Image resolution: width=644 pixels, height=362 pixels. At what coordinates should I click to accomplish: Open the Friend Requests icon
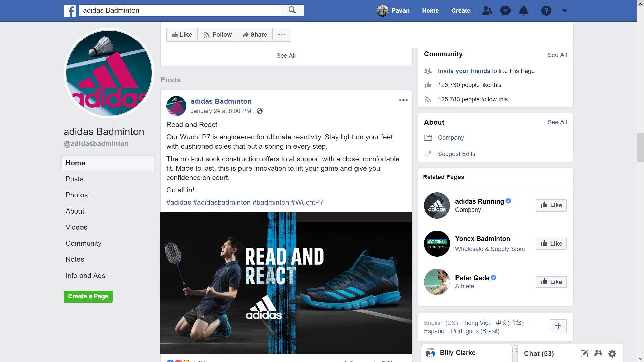pos(487,11)
